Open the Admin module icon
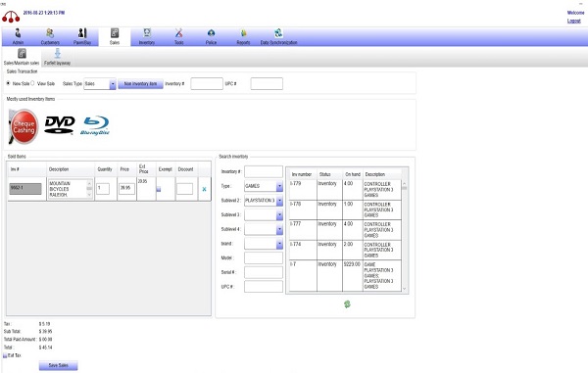 point(18,33)
